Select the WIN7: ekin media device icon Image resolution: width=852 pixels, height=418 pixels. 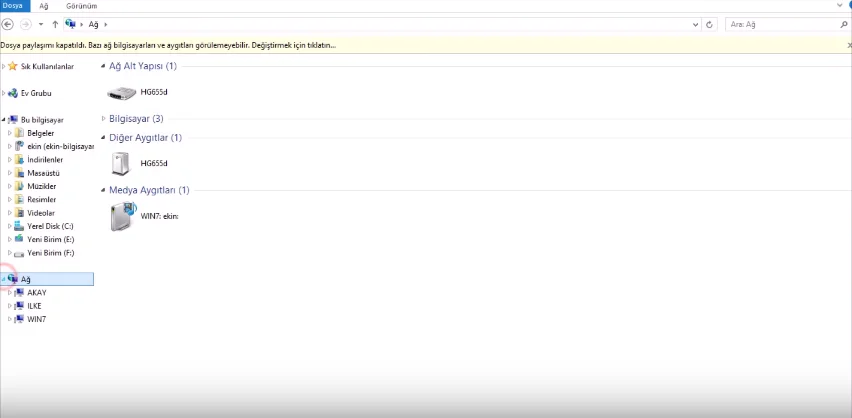[123, 216]
